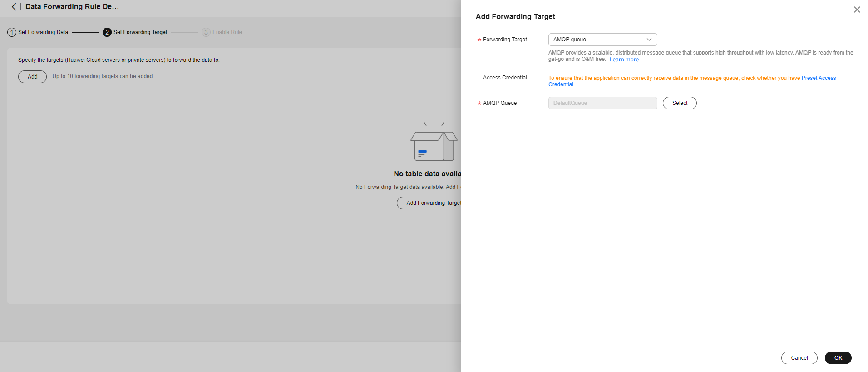The height and width of the screenshot is (372, 868).
Task: Click the Data Forwarding Rule De… title
Action: (72, 7)
